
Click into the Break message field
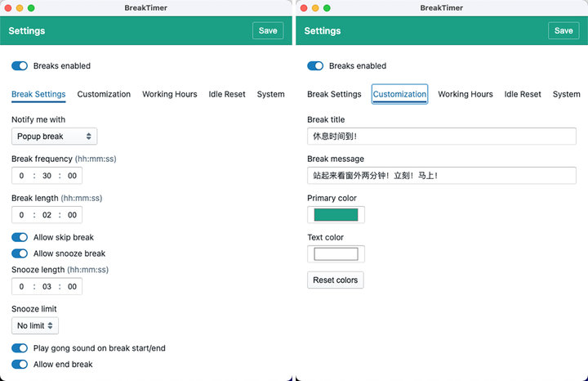pyautogui.click(x=442, y=175)
